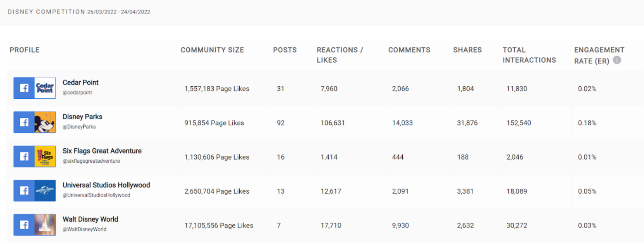Viewport: 644px width, 244px height.
Task: Click Cedar Point's Facebook icon
Action: pyautogui.click(x=24, y=88)
